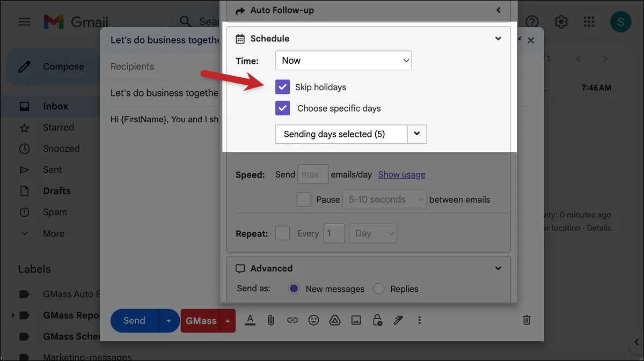This screenshot has height=361, width=644.
Task: Expand the GMass Reports label arrow
Action: (13, 315)
